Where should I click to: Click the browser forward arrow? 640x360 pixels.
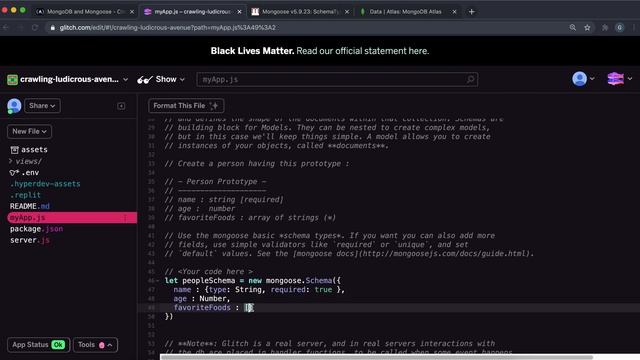[20, 27]
